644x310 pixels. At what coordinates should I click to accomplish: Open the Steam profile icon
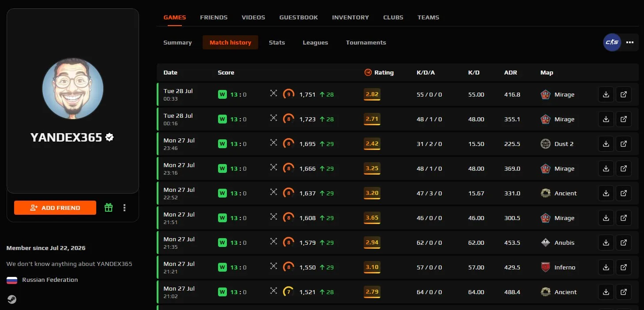click(x=12, y=299)
